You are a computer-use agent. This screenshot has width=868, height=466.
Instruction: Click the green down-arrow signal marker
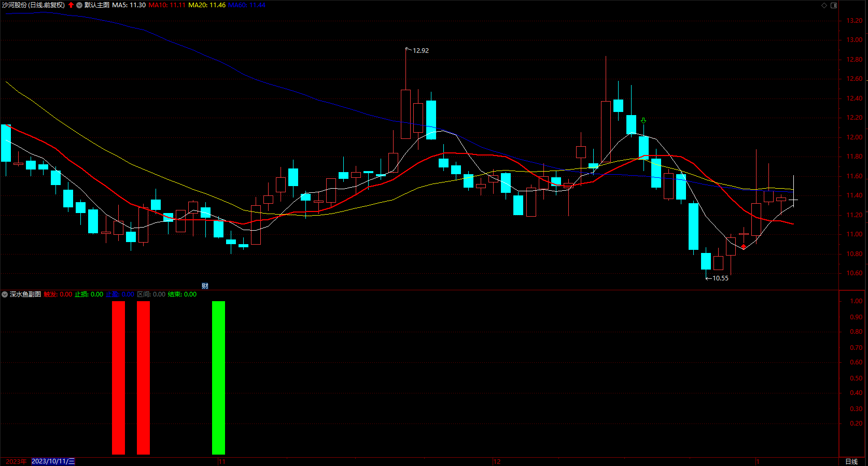(x=643, y=120)
